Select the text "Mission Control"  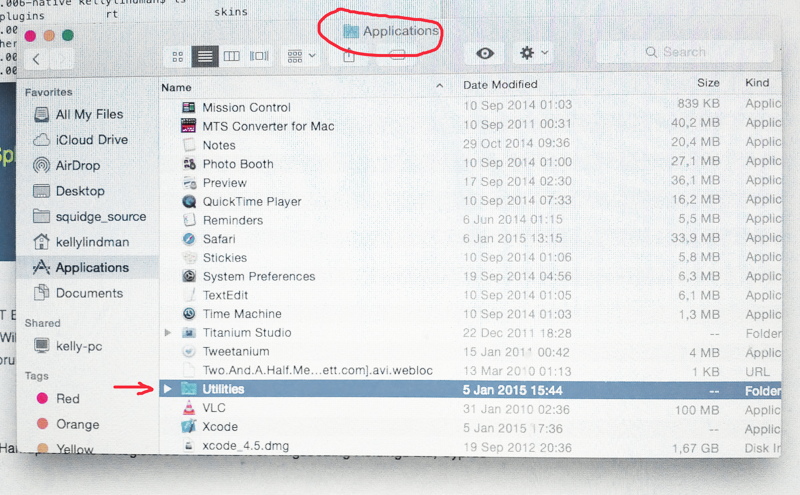[x=246, y=107]
